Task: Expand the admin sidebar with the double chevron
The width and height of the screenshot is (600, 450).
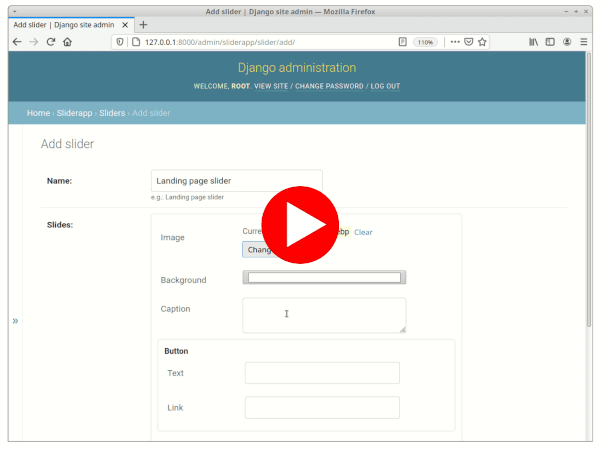Action: point(15,321)
